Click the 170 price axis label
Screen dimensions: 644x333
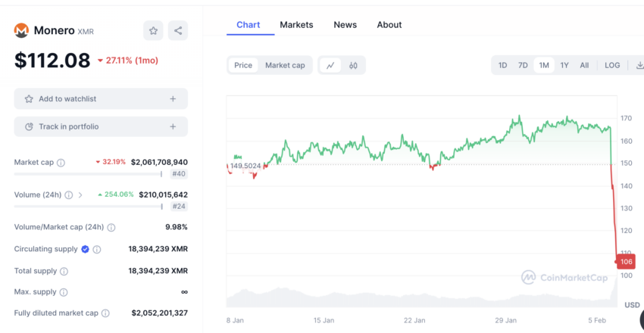[x=627, y=119]
